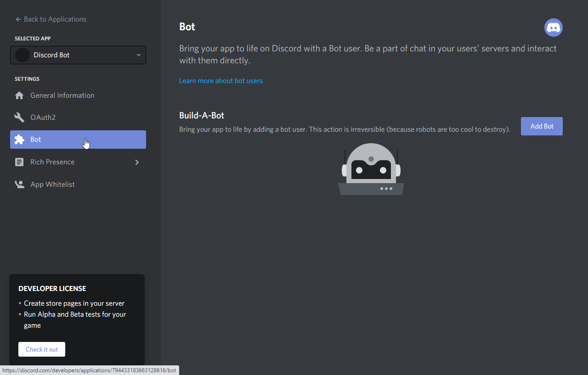
Task: Click the document icon beside Rich Presence
Action: coord(19,162)
